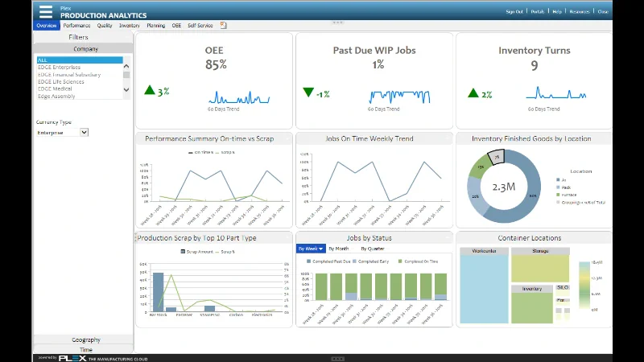Click the Workcenter treemap block
Viewport: 644px width, 362px height.
pos(485,286)
